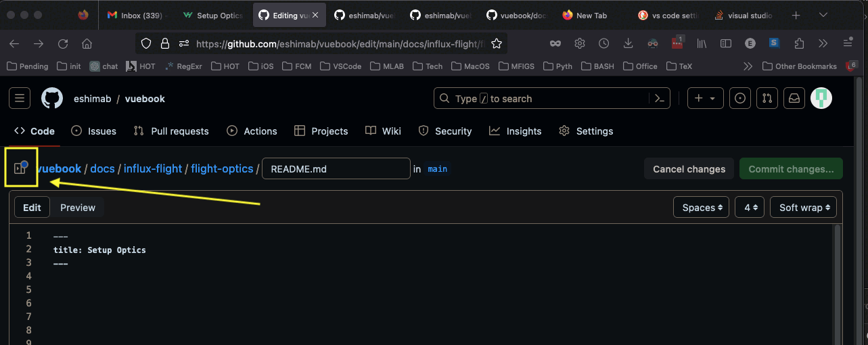Image resolution: width=868 pixels, height=345 pixels.
Task: Edit the README.md file name field
Action: 336,169
